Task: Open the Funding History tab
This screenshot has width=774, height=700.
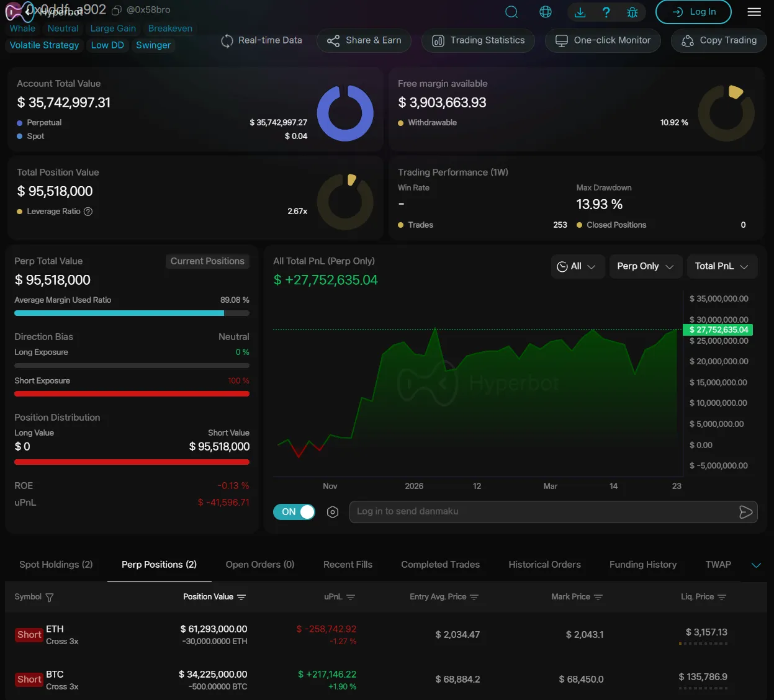Action: pos(642,565)
